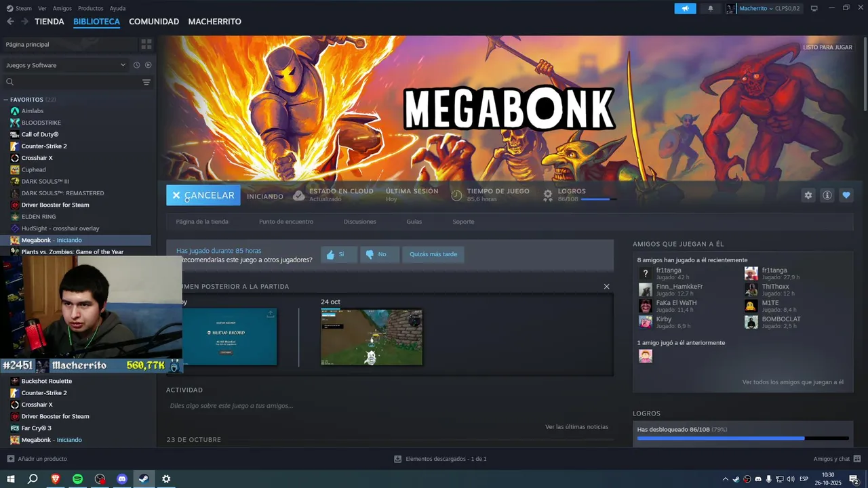This screenshot has width=868, height=488.
Task: Click the activity status input field
Action: 390,406
